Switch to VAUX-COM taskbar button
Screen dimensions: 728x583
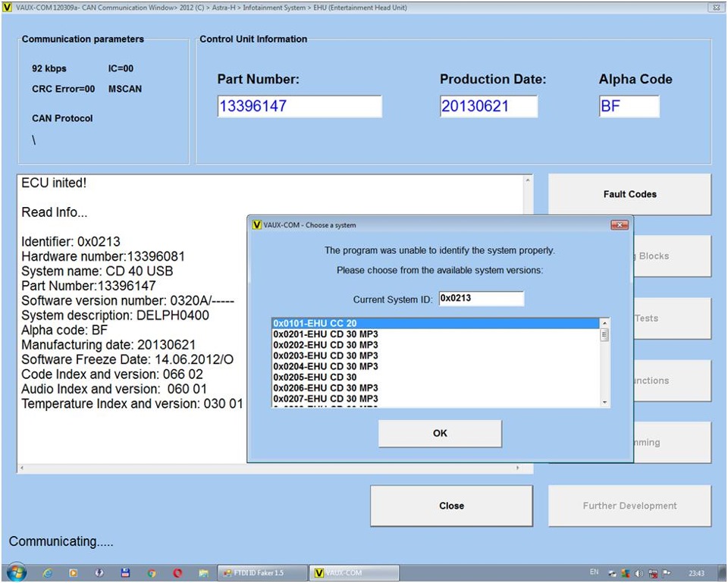point(354,573)
